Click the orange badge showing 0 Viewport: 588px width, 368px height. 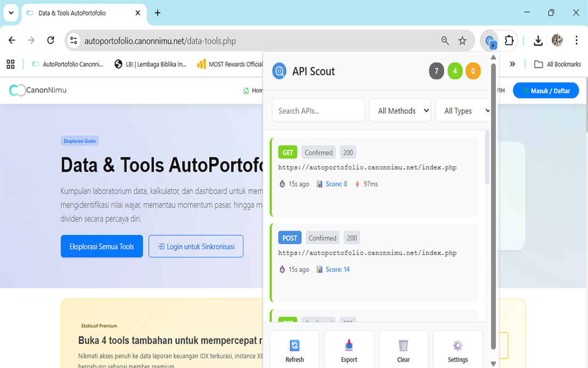pyautogui.click(x=473, y=71)
